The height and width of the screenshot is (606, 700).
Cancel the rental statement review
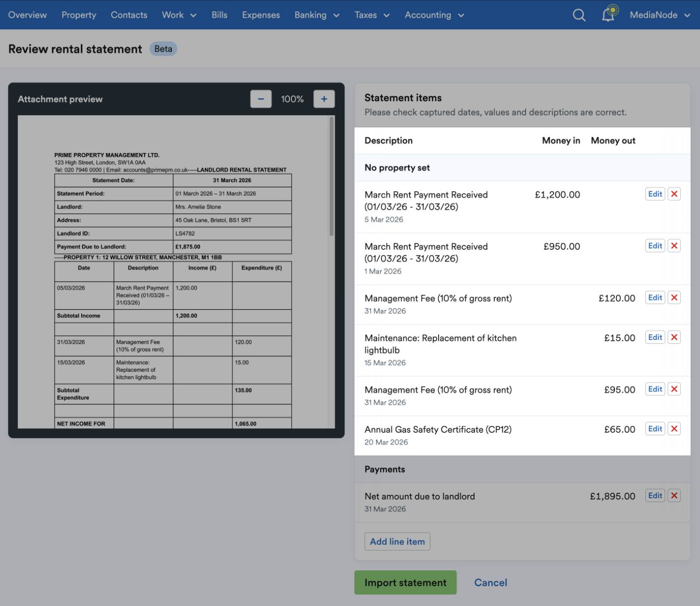490,582
